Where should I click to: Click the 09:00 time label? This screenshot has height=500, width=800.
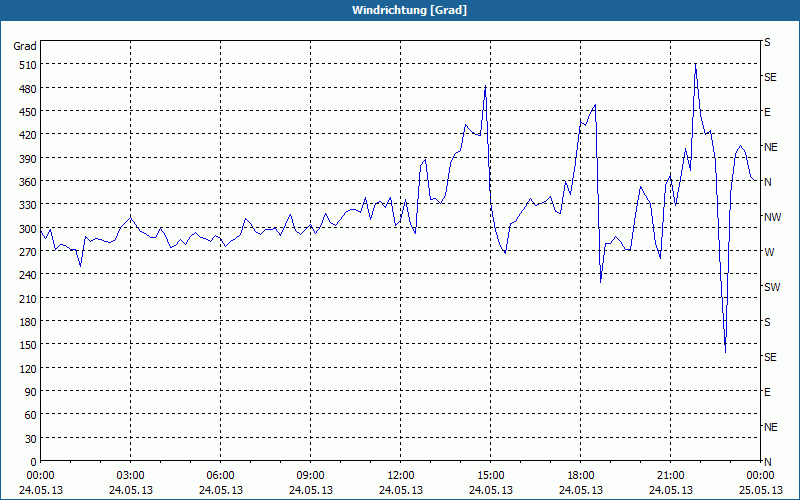click(310, 476)
